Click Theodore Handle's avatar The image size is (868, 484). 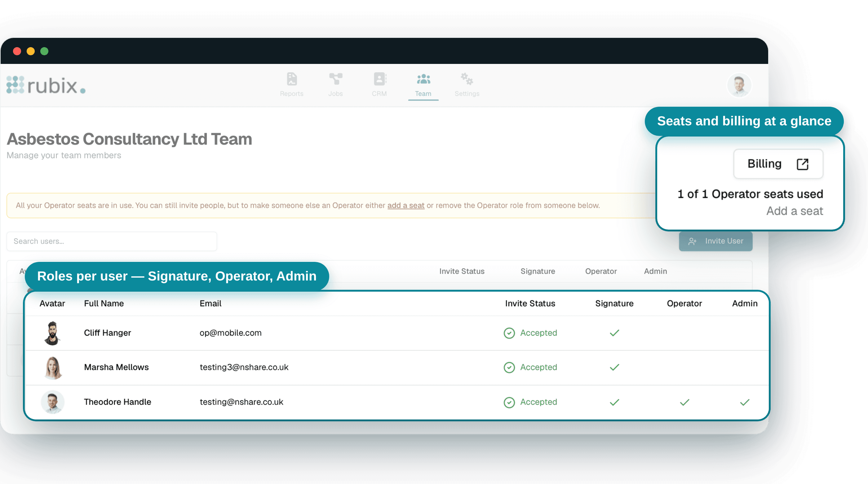pos(53,402)
